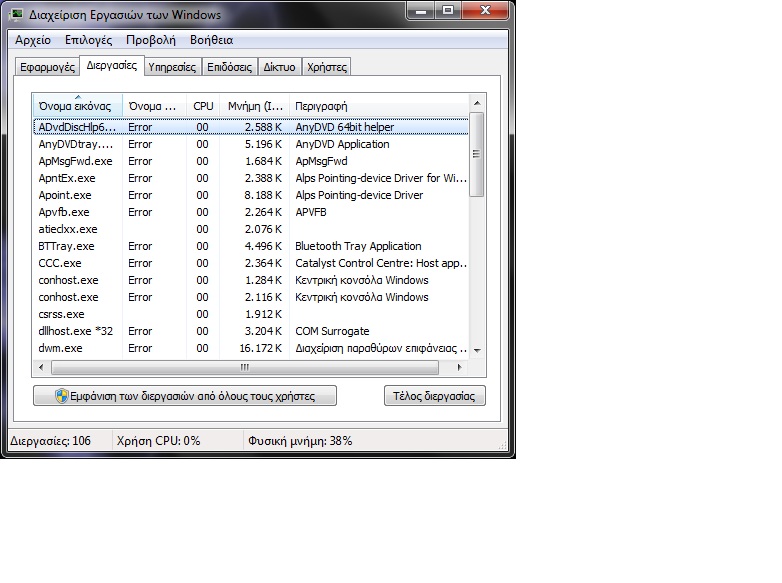Click the Διεργασίες: 106 status entry
This screenshot has width=782, height=583.
50,441
